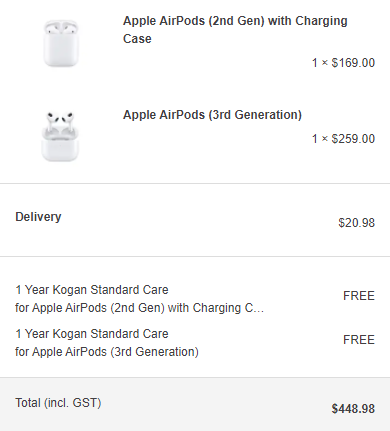390x431 pixels.
Task: Click the $259.00 amount for AirPods 3rd Generation
Action: pyautogui.click(x=353, y=139)
